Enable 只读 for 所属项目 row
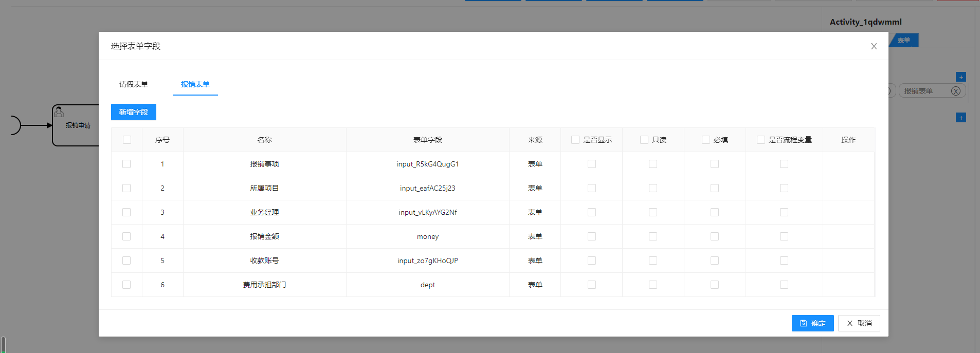The image size is (980, 353). [x=653, y=188]
